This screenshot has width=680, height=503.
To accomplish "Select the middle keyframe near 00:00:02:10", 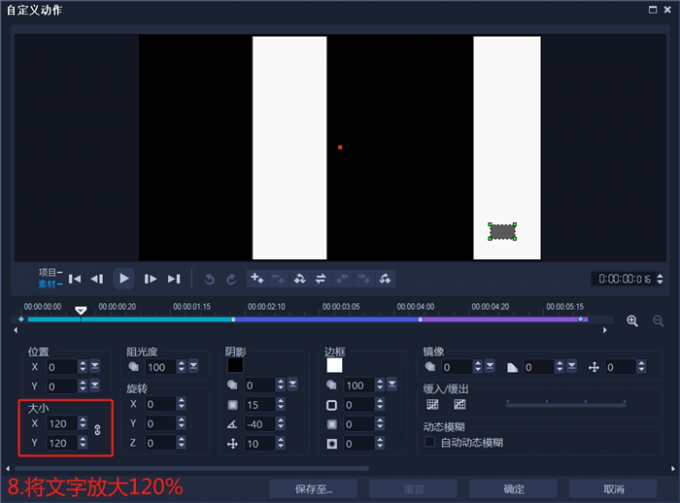I will [x=233, y=320].
